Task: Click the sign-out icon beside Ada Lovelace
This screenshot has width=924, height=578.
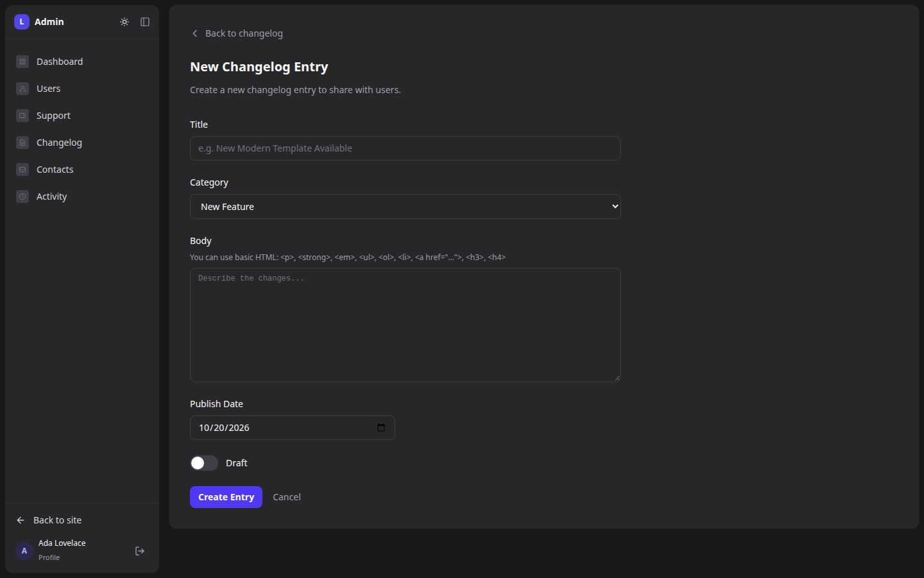Action: [x=140, y=551]
